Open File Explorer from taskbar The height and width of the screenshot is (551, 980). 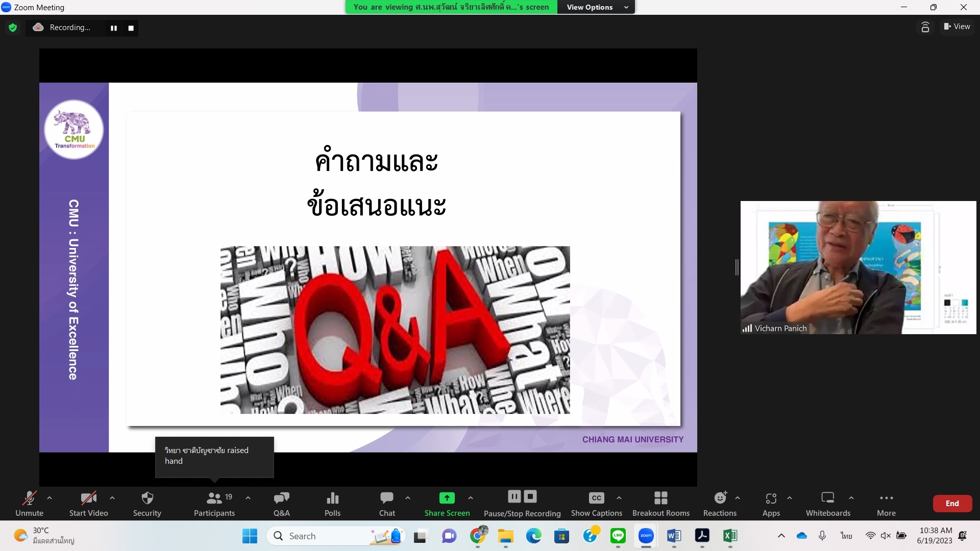(x=506, y=536)
